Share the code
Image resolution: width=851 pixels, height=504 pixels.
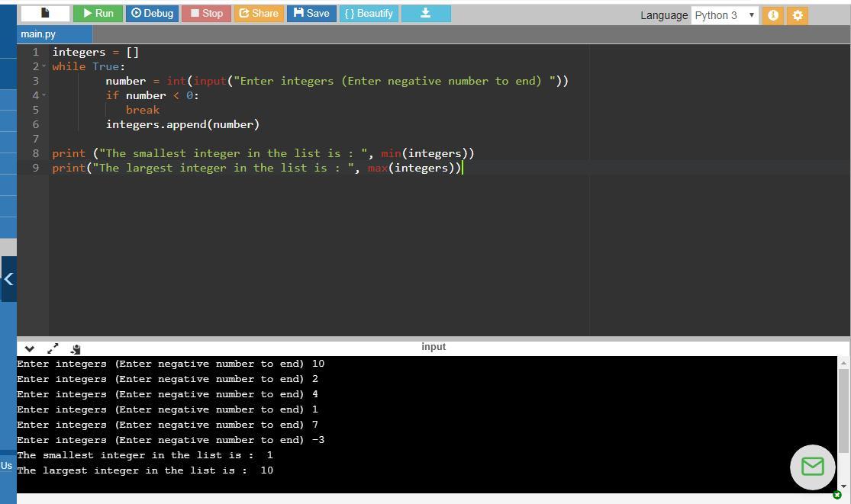click(259, 14)
